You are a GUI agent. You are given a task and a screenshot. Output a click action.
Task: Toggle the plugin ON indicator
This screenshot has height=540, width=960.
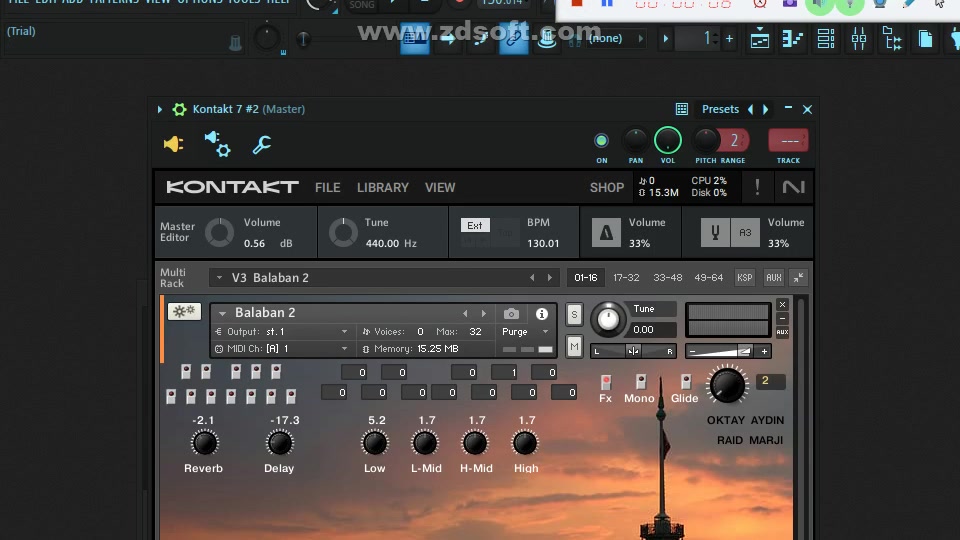point(601,141)
